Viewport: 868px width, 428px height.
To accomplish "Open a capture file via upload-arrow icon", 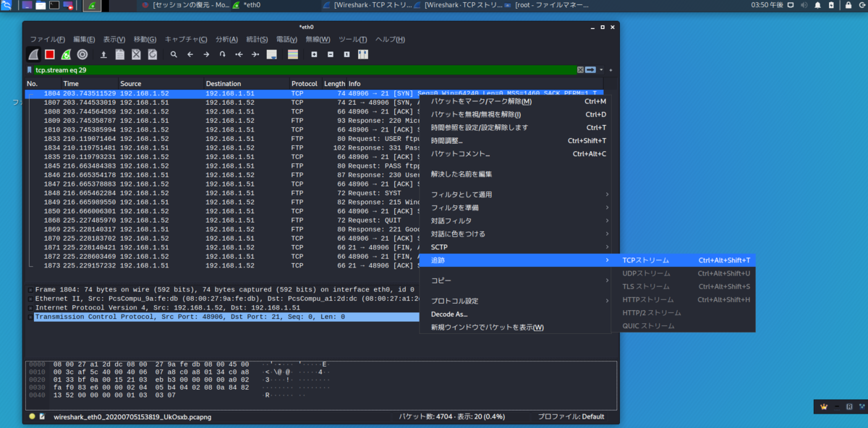I will (103, 54).
